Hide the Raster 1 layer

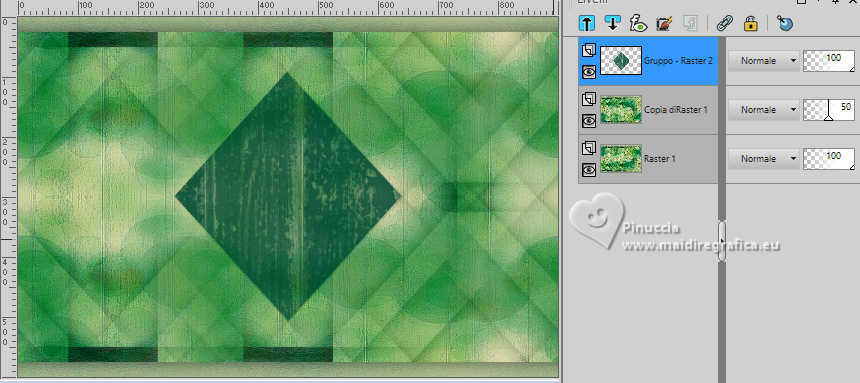pos(589,170)
